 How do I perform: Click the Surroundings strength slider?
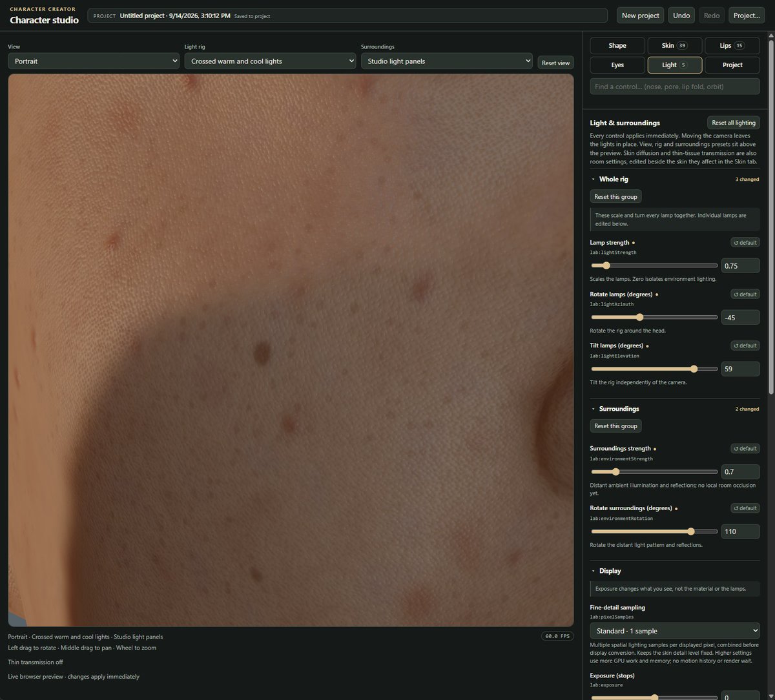pyautogui.click(x=654, y=471)
